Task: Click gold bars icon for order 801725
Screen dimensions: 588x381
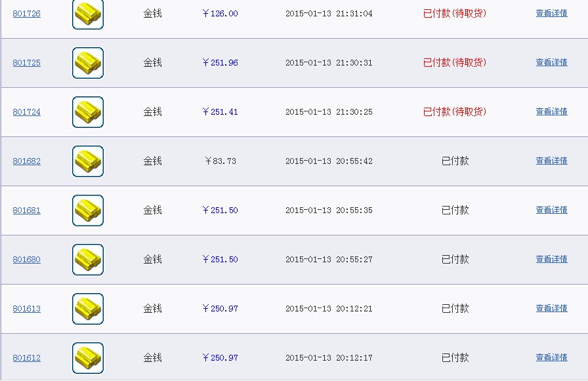Action: 88,63
